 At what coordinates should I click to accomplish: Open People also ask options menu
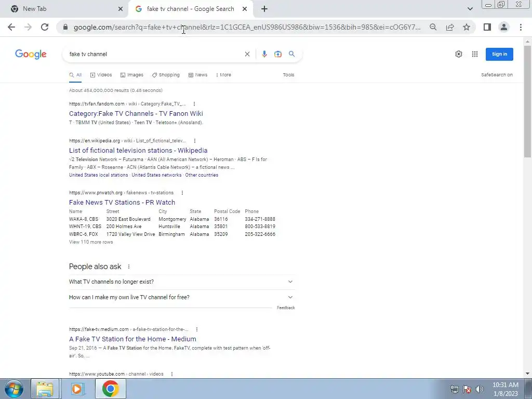click(129, 267)
